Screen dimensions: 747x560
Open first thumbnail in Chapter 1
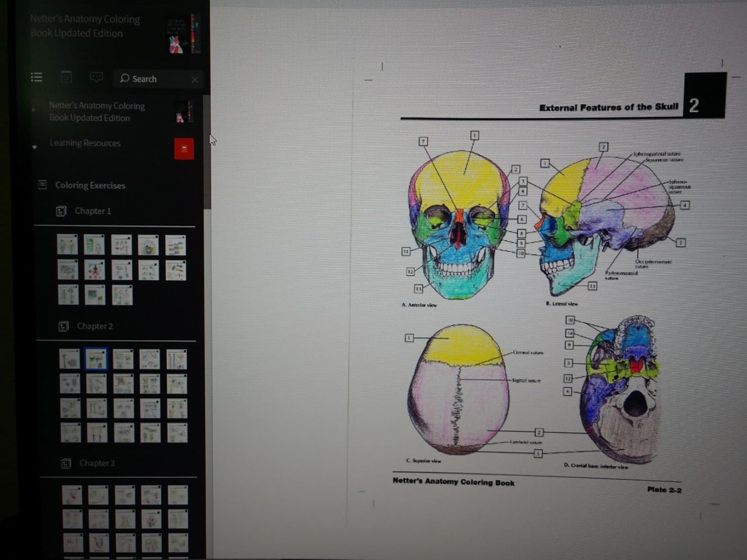[67, 245]
